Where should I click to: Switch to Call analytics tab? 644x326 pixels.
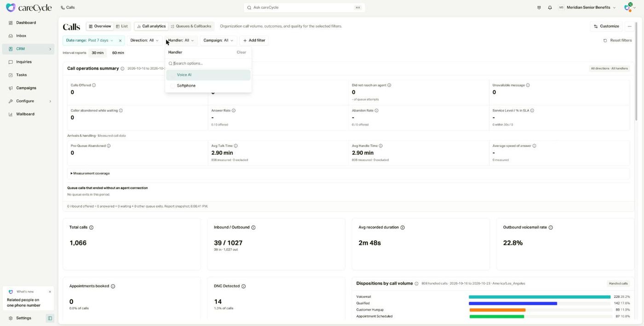151,26
